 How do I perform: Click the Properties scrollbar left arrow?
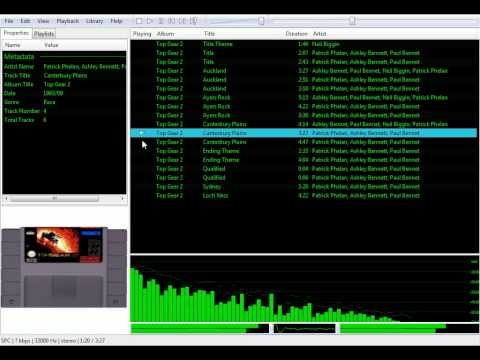pos(6,198)
